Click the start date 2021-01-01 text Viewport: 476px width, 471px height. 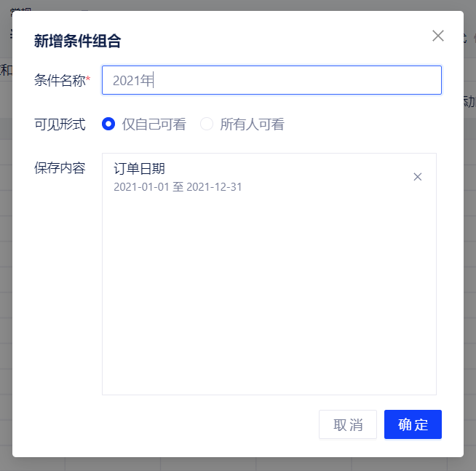[140, 187]
